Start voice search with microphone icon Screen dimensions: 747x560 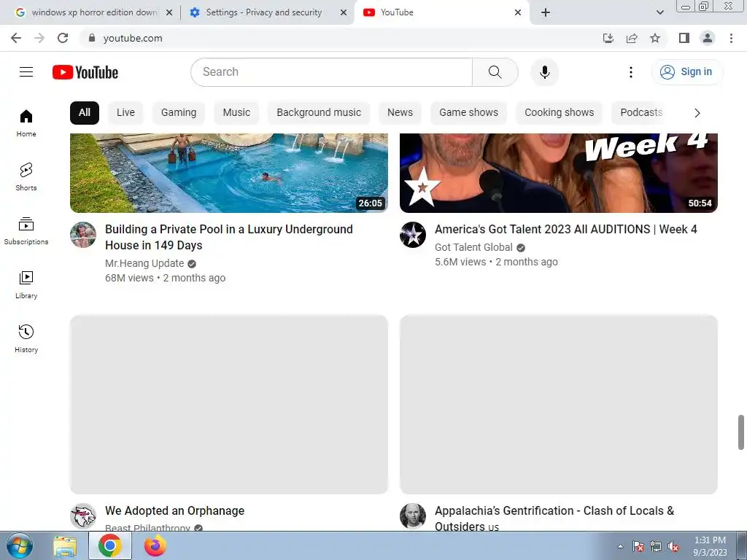544,72
